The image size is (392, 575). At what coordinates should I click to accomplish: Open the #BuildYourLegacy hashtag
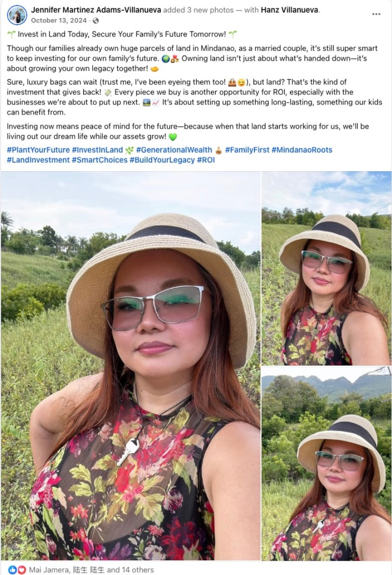pos(162,160)
